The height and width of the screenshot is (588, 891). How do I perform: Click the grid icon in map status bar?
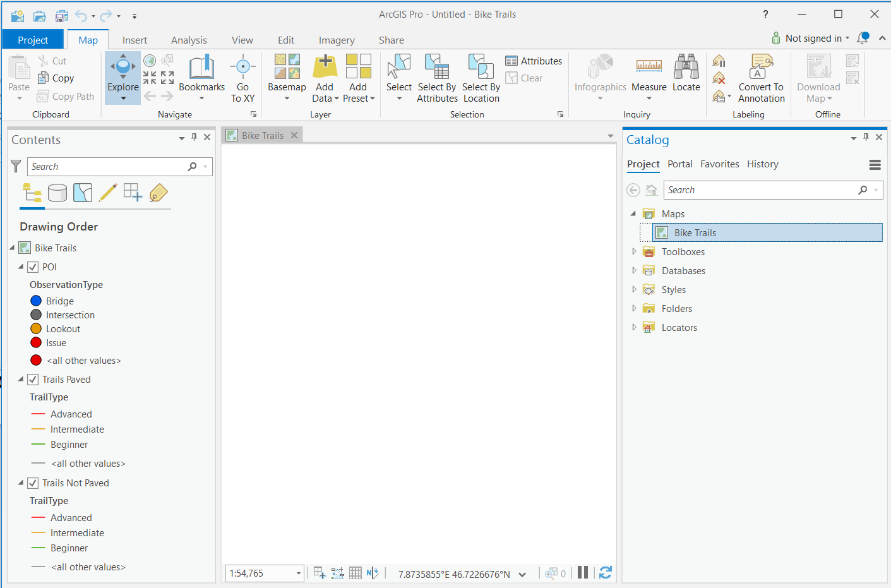click(356, 573)
